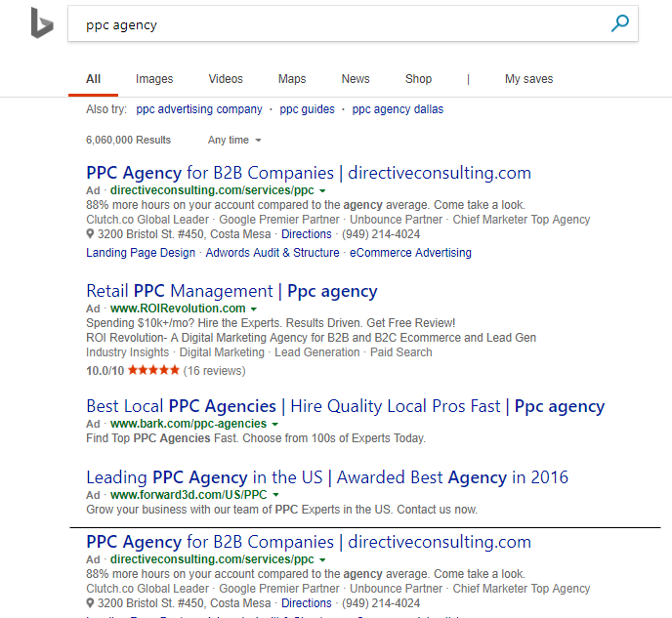Viewport: 672px width, 618px height.
Task: Open the Maps tab
Action: [x=292, y=79]
